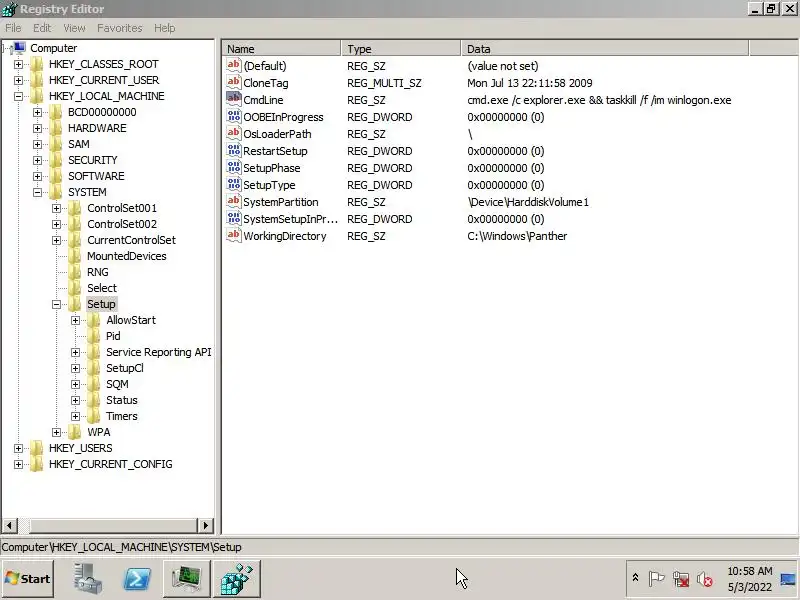Select the Select key
Screen dimensions: 800x600
[x=102, y=288]
